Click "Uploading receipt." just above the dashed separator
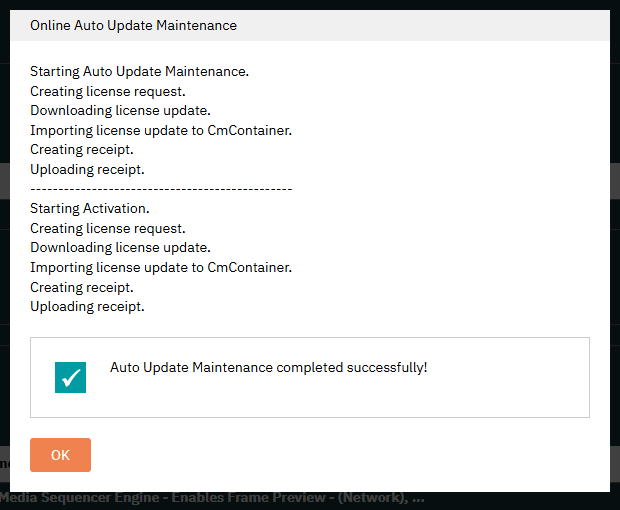This screenshot has width=620, height=510. coord(87,169)
